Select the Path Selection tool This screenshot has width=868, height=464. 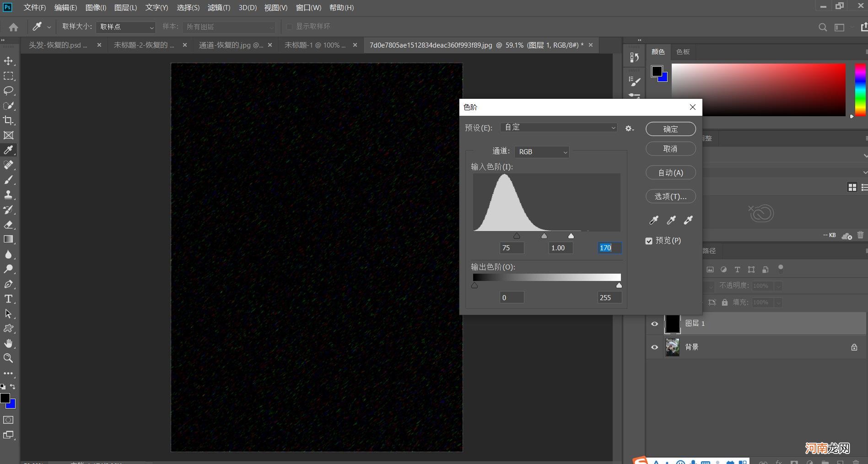click(8, 314)
